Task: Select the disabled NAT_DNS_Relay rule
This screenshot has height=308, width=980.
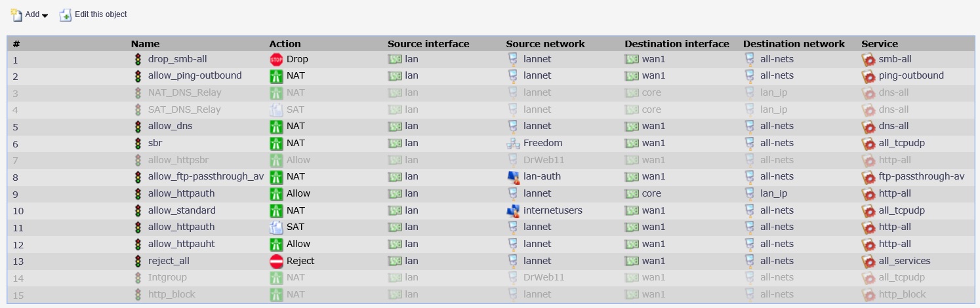Action: (184, 92)
